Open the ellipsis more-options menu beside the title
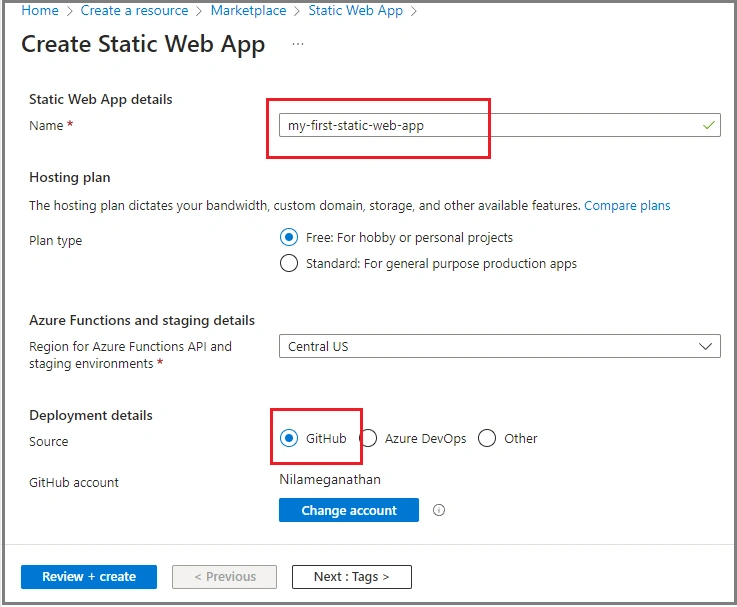The height and width of the screenshot is (607, 737). click(x=298, y=44)
